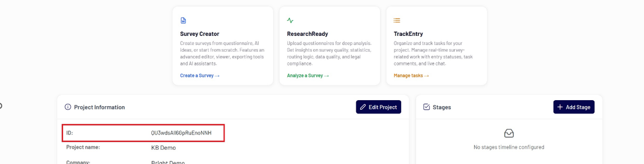
Task: Click the plus icon on Add Stage
Action: point(560,107)
